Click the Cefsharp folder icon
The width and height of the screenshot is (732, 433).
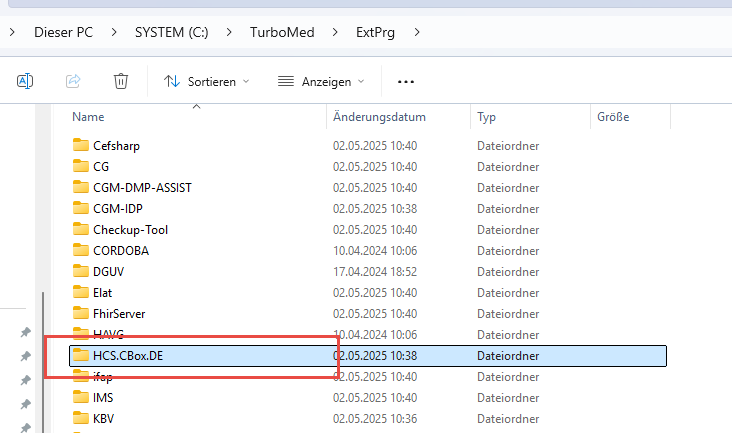click(x=81, y=146)
